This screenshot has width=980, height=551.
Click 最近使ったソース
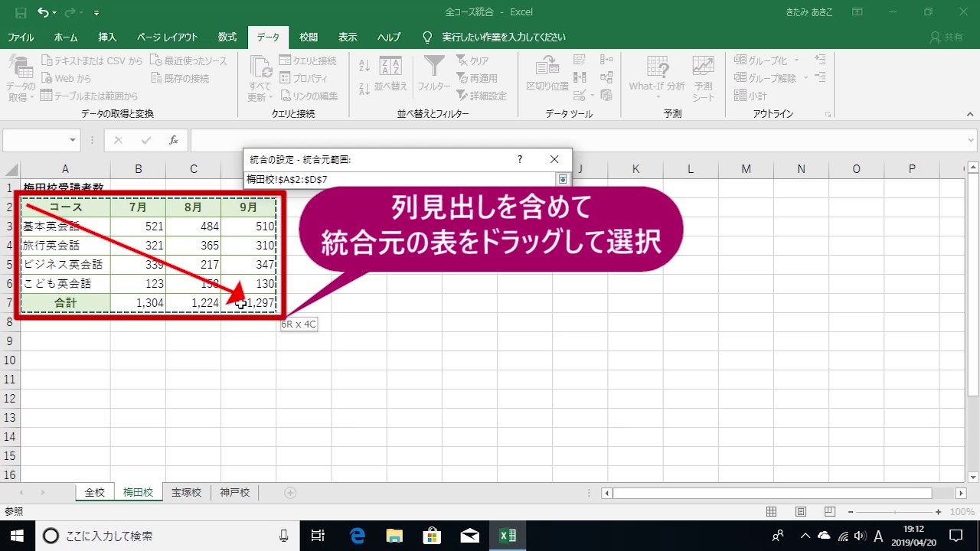coord(188,60)
